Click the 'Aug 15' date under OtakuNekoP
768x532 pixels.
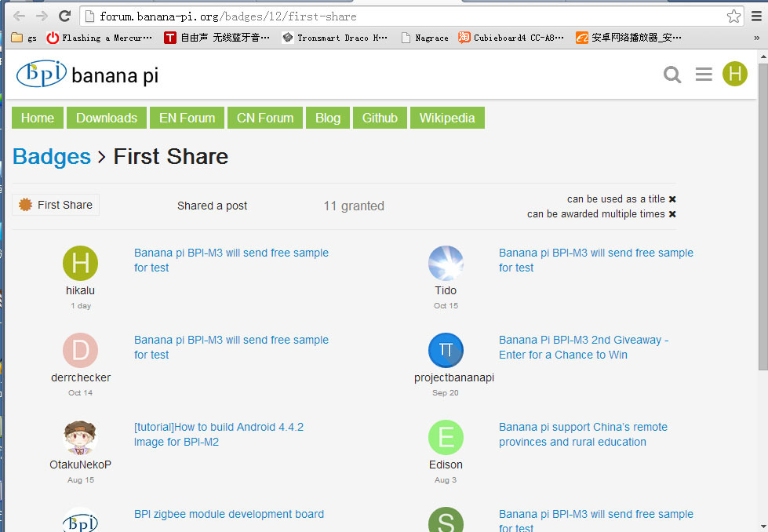tap(81, 480)
